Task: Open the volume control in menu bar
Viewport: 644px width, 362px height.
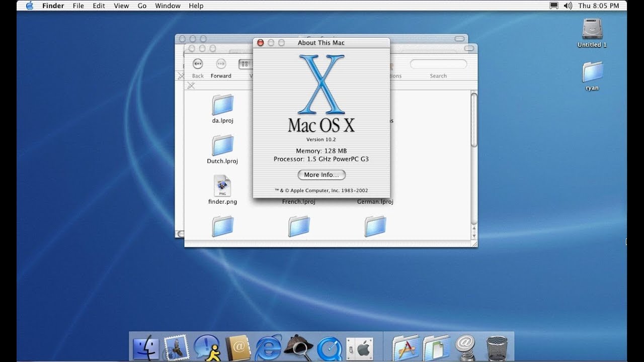Action: point(568,6)
